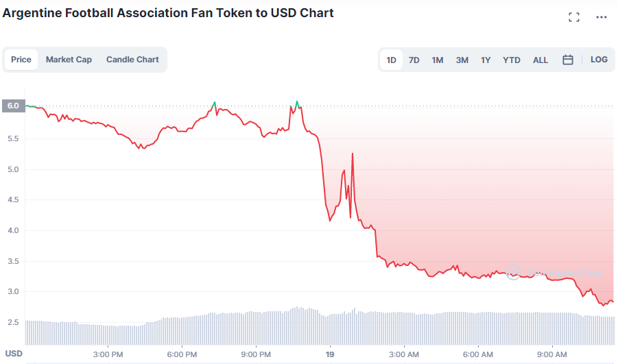Click the volume bars under the chart
This screenshot has width=618, height=364.
(x=309, y=328)
